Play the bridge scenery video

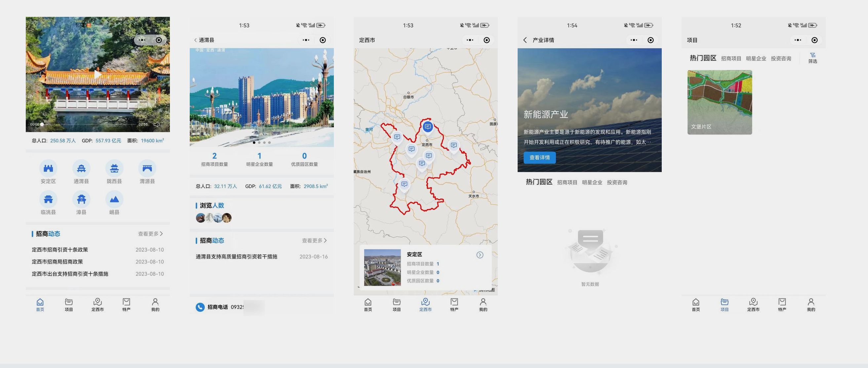pos(98,74)
